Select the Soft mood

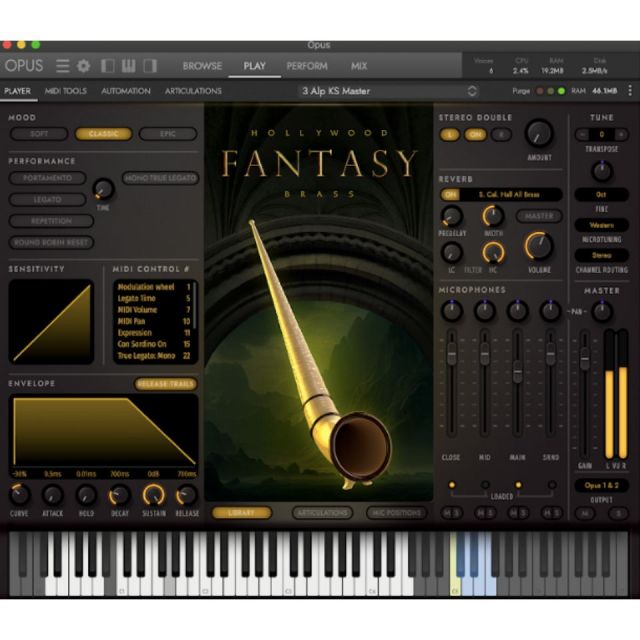click(39, 134)
